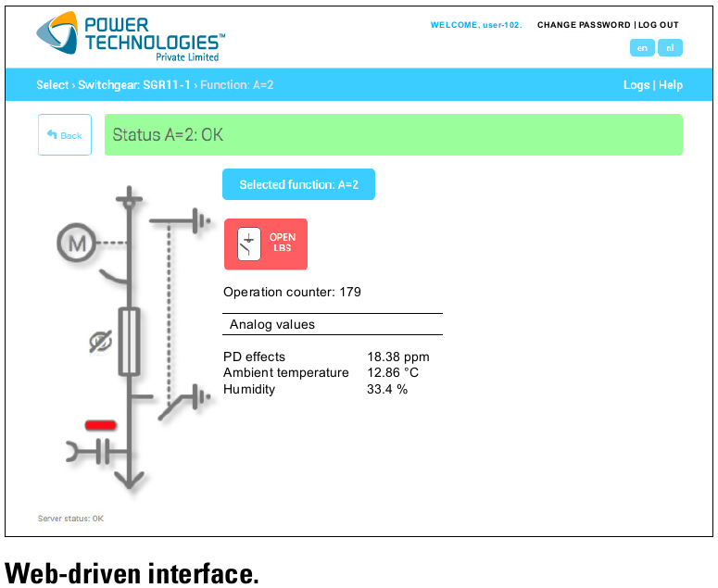Click the crossed-circle symbol beside the fuse

(x=99, y=342)
